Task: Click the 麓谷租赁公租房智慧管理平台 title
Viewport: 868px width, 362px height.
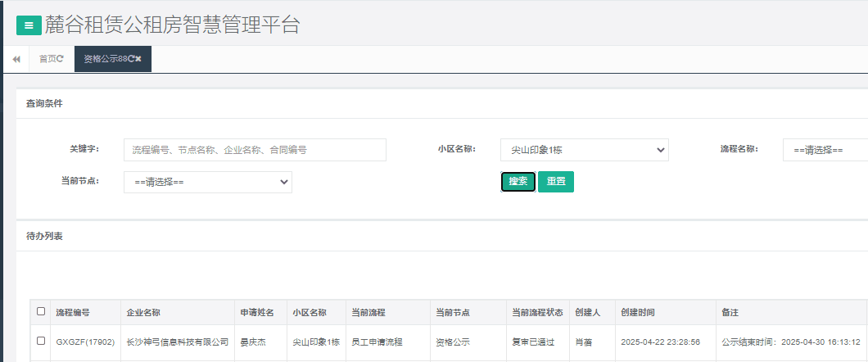Action: [172, 25]
